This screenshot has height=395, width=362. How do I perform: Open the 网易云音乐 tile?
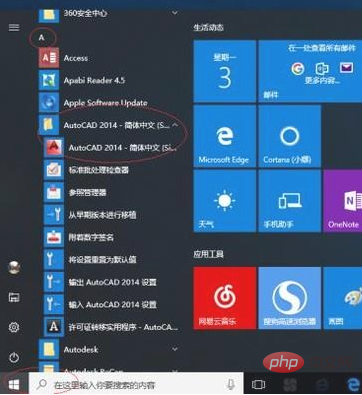pyautogui.click(x=225, y=298)
